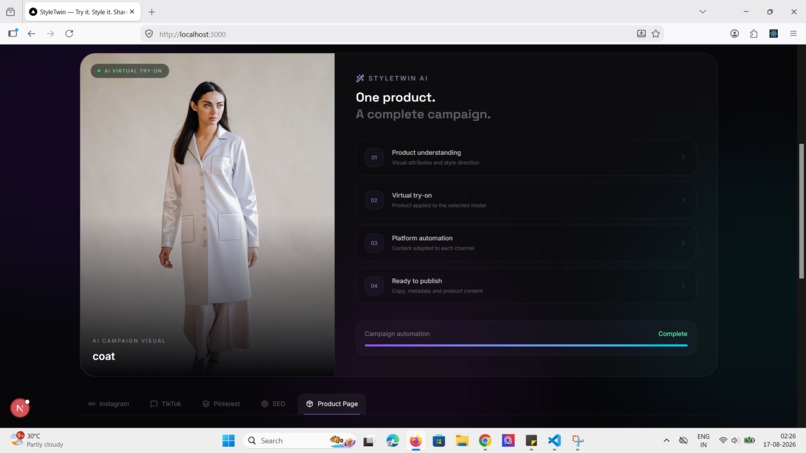Open the Firefox View icon

10,12
